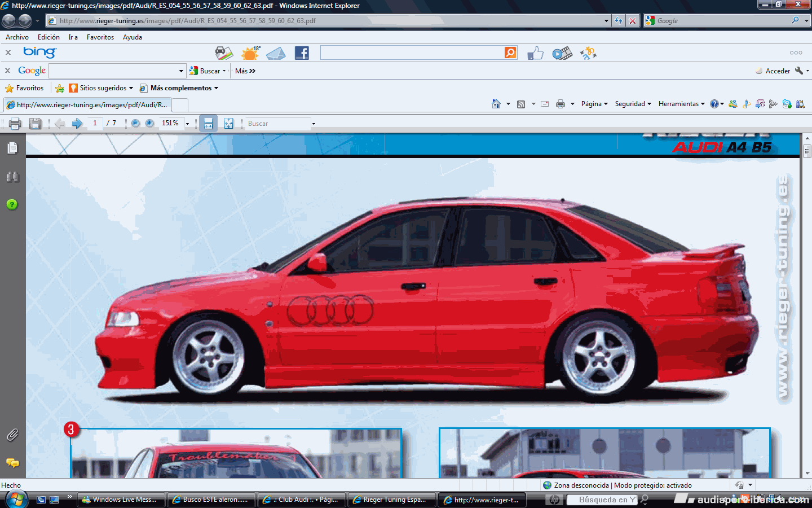Open Sitios sugeridos dropdown

coord(101,88)
